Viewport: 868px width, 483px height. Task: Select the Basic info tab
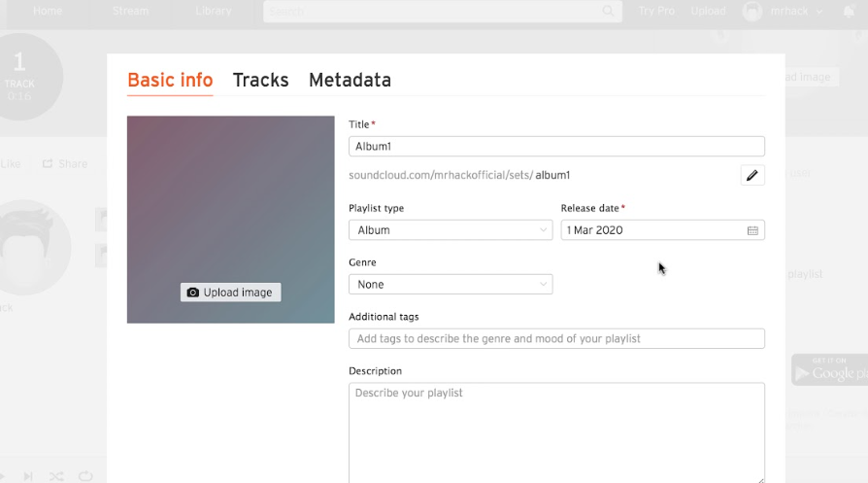(x=170, y=80)
